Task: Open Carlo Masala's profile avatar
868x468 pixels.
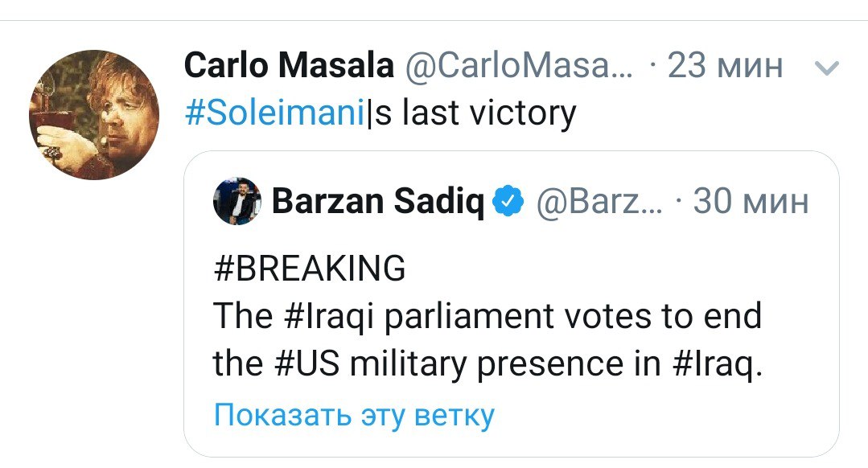Action: click(93, 114)
